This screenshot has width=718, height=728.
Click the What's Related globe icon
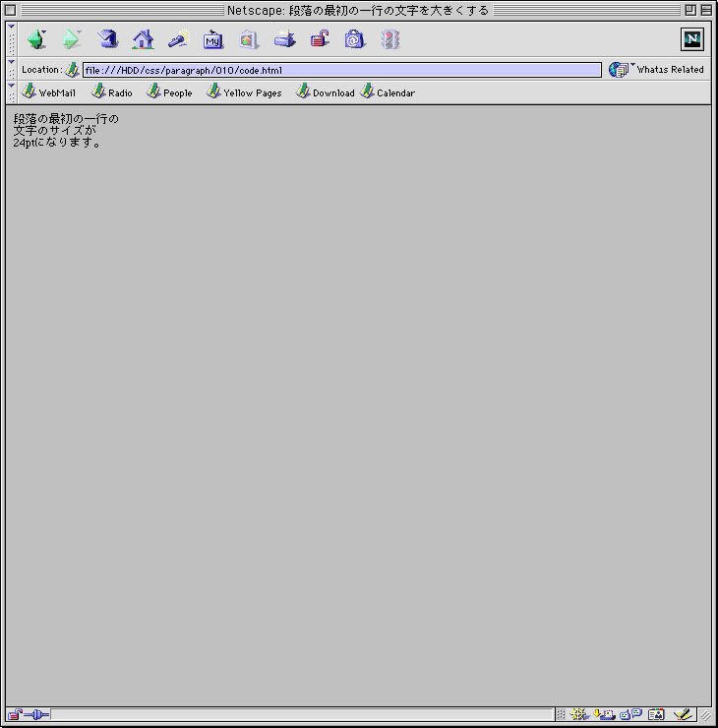[x=619, y=70]
